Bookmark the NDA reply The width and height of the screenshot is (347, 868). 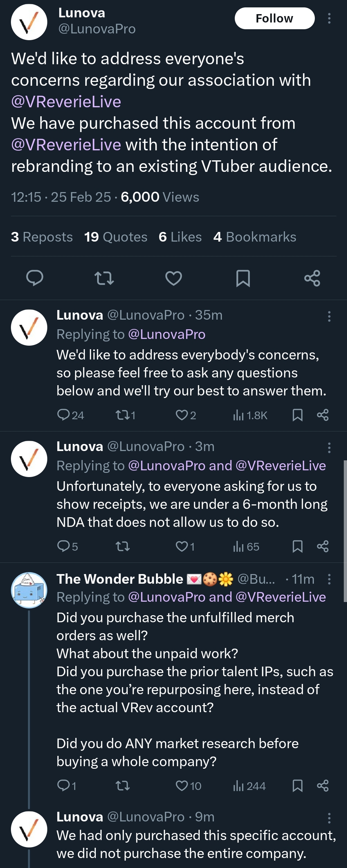tap(297, 546)
